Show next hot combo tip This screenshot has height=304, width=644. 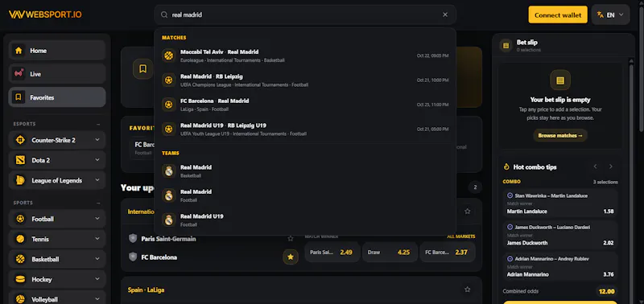(611, 166)
